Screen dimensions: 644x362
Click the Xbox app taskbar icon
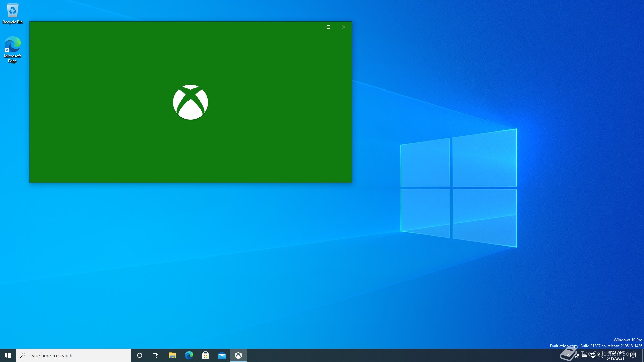pyautogui.click(x=238, y=355)
